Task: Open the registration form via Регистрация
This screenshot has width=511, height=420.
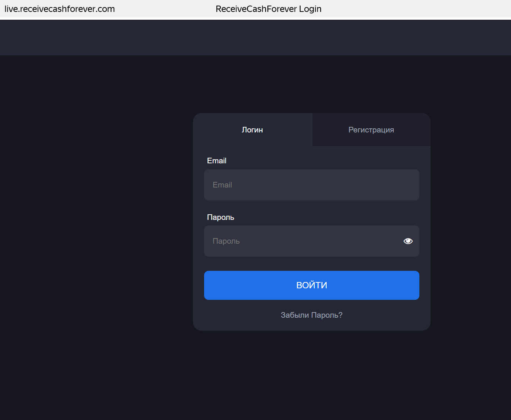Action: [x=371, y=130]
